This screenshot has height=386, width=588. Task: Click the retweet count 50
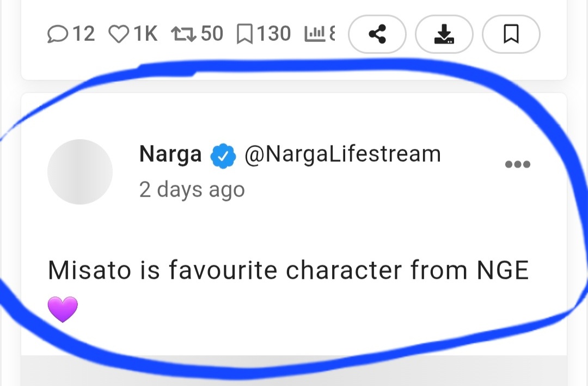point(212,34)
